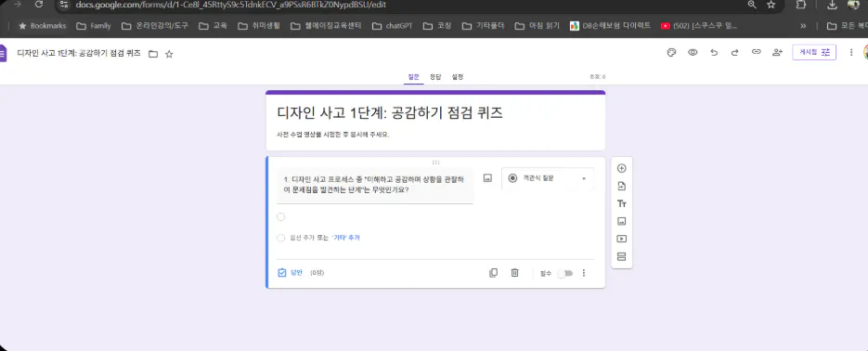Click 옵션 추가 to add an option

pos(303,238)
